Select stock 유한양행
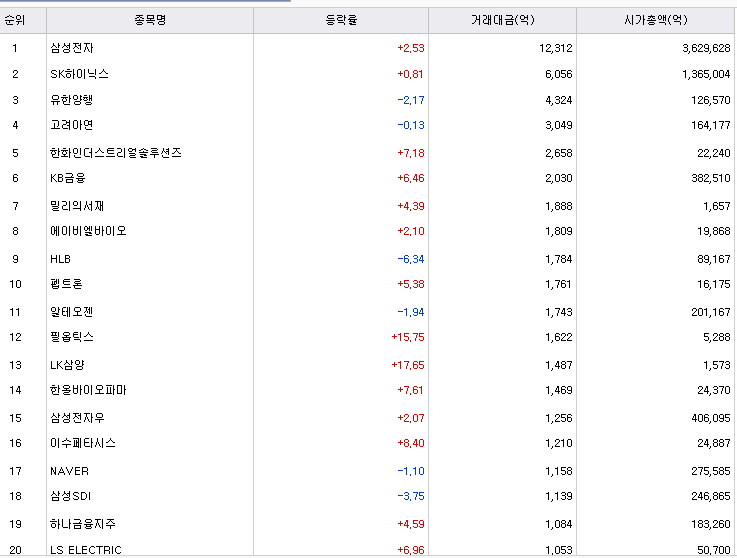 [x=72, y=100]
